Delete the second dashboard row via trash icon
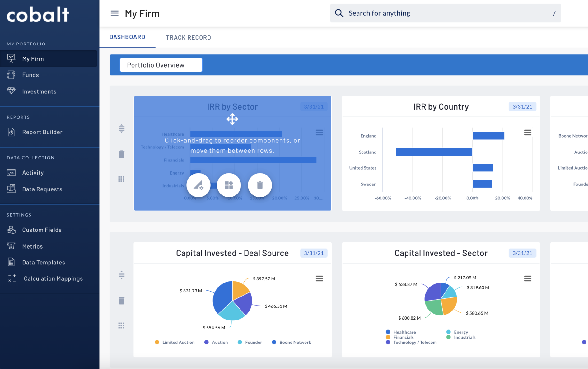Image resolution: width=588 pixels, height=369 pixels. (121, 301)
